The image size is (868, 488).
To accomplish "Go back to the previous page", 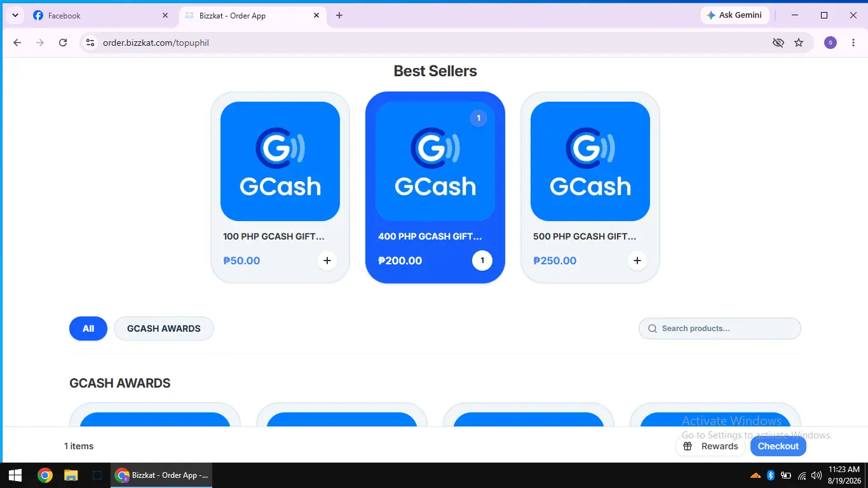I will click(x=17, y=43).
